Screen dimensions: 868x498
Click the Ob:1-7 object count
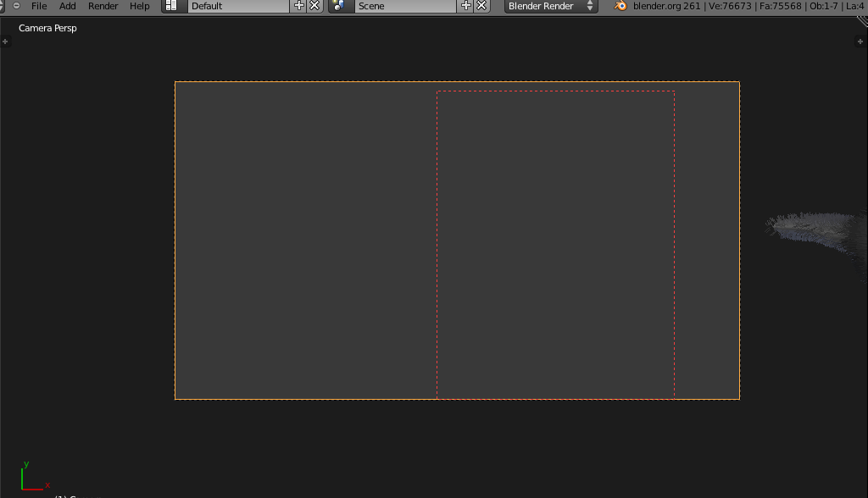[824, 6]
